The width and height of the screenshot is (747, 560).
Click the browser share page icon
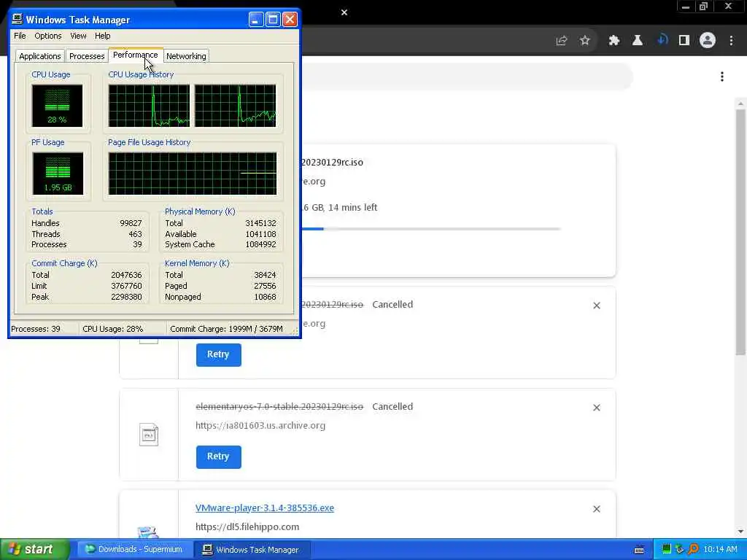[562, 41]
